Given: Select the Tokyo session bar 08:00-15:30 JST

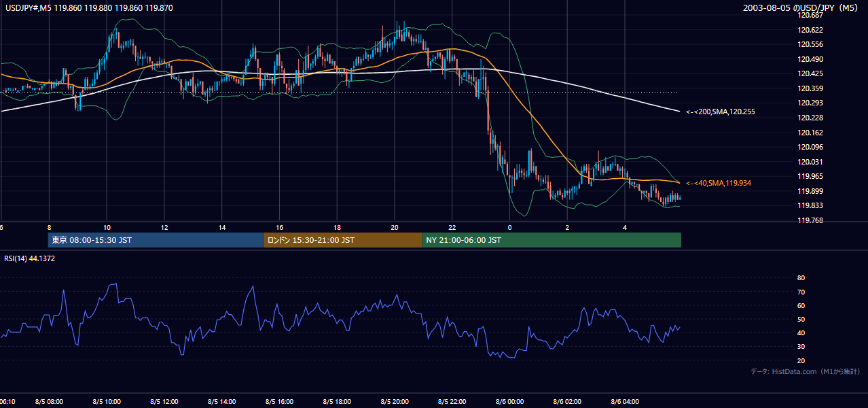Looking at the screenshot, I should pos(156,240).
